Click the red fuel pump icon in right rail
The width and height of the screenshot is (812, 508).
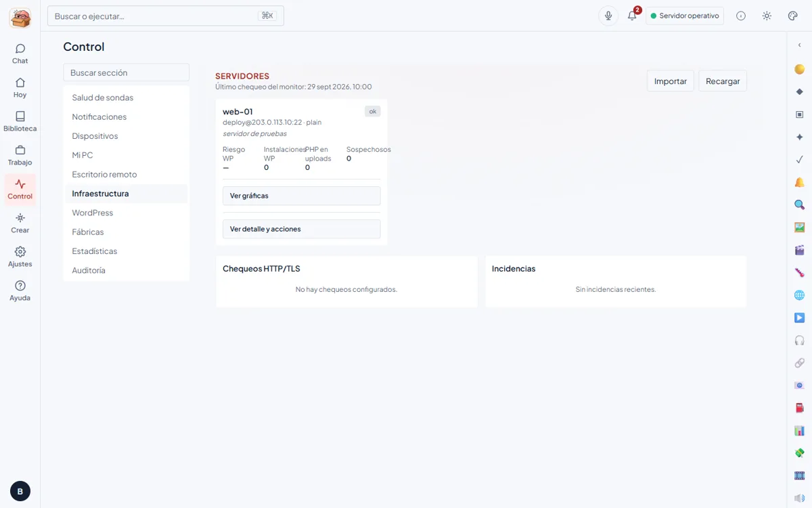point(799,408)
